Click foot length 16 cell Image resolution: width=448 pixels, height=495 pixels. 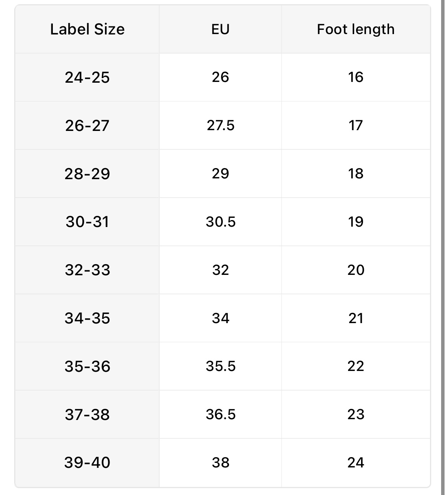356,77
